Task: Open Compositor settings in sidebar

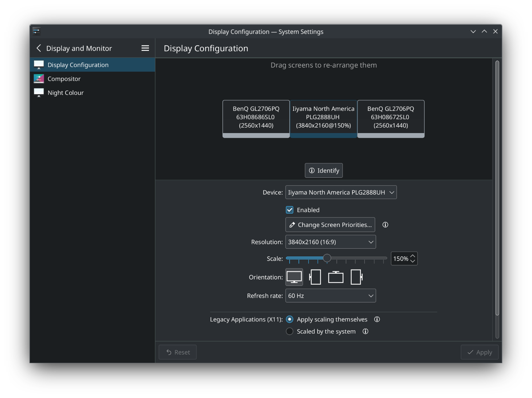Action: point(64,79)
